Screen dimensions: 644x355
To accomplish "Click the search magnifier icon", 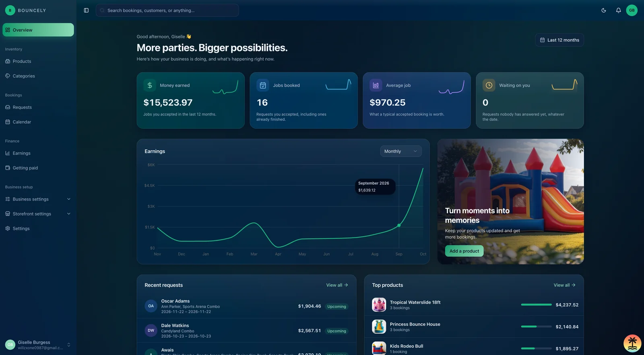I will coord(102,10).
